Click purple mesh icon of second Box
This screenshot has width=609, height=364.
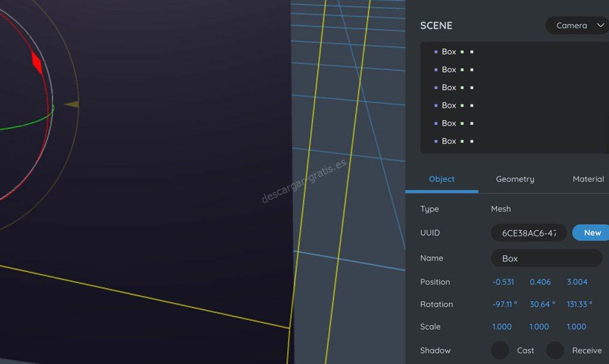436,70
